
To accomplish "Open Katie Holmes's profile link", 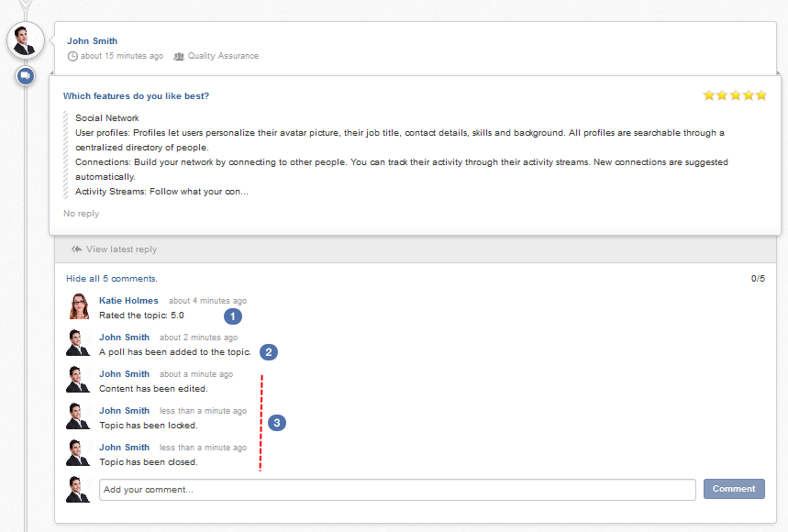I will (128, 301).
